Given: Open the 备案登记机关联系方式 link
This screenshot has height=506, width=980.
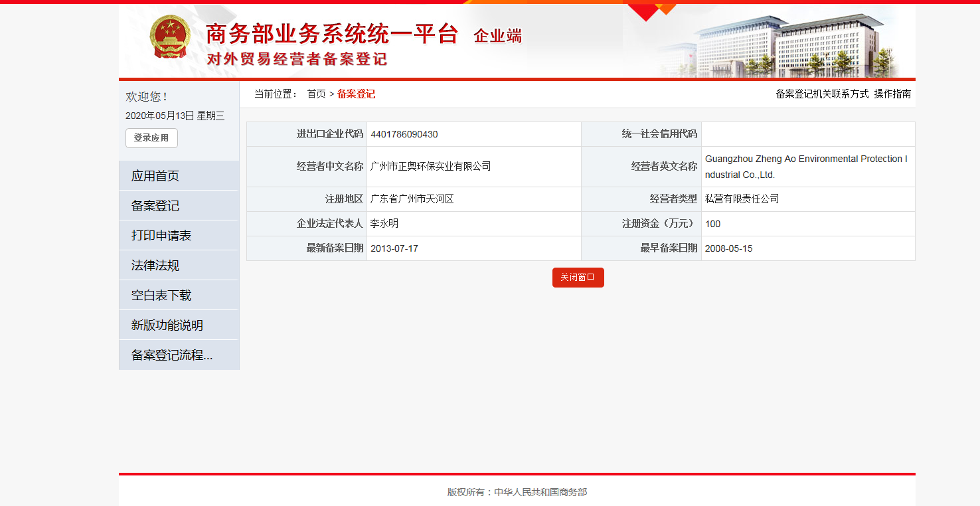Looking at the screenshot, I should pos(822,94).
